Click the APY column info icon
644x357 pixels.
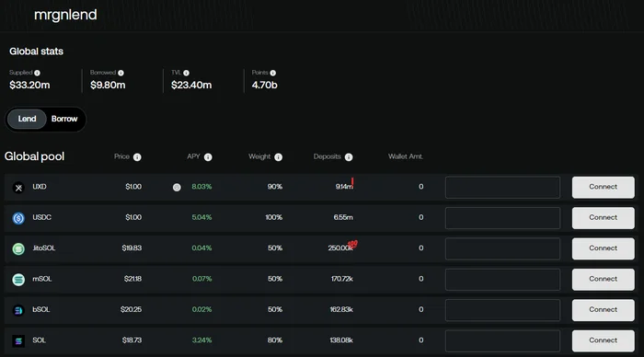tap(208, 157)
